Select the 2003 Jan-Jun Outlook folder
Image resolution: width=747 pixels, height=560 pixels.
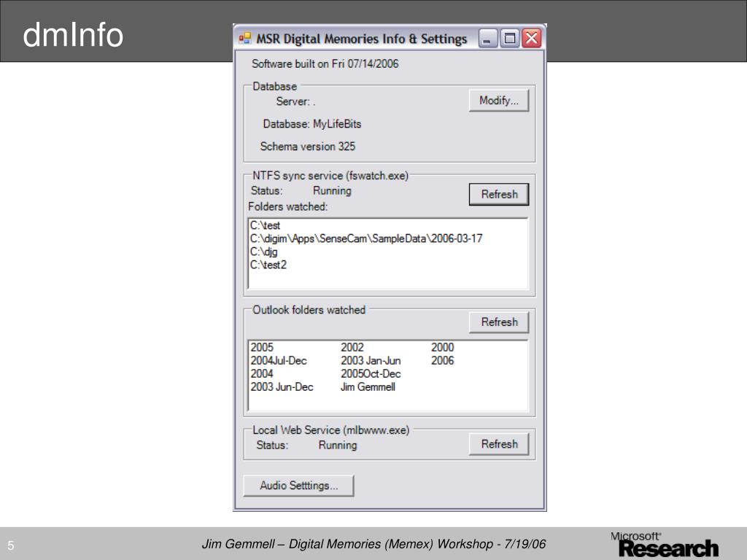tap(371, 361)
